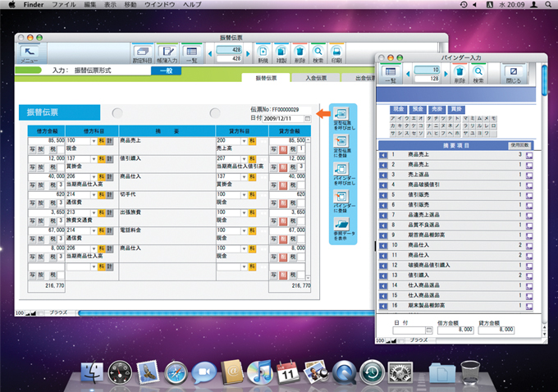Screen dimensions: 558x392
Task: Expand 借方科目 dropdown in 切手代 row
Action: (94, 195)
